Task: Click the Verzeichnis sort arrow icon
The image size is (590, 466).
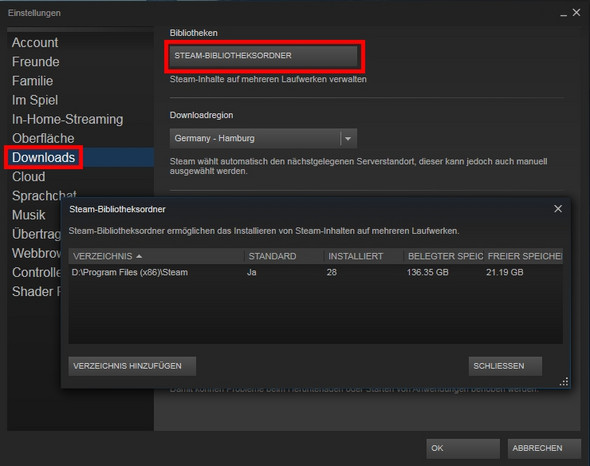Action: click(139, 256)
